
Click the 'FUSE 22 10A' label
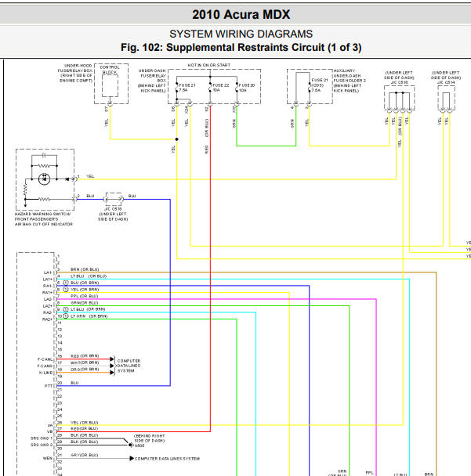point(221,88)
